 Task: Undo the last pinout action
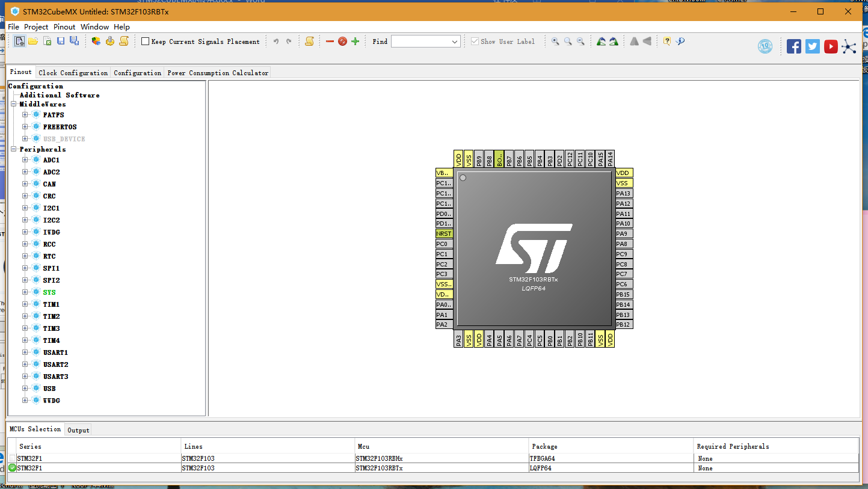coord(275,41)
